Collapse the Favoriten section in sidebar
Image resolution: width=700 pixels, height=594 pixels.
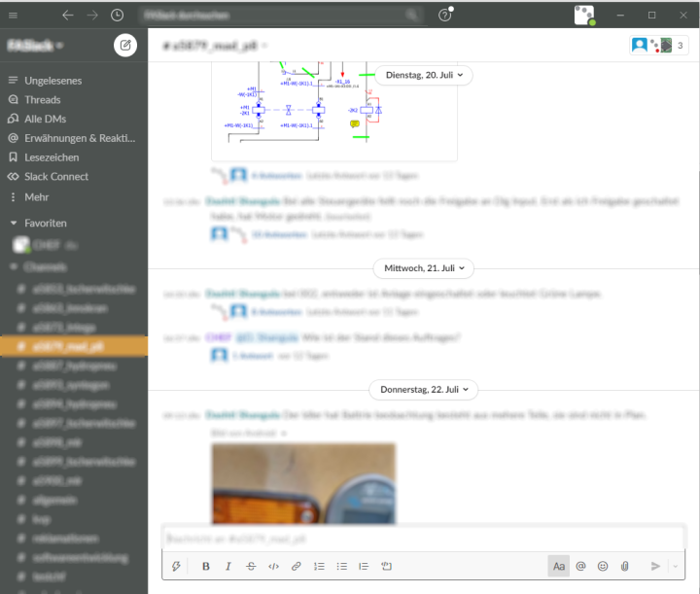coord(14,223)
